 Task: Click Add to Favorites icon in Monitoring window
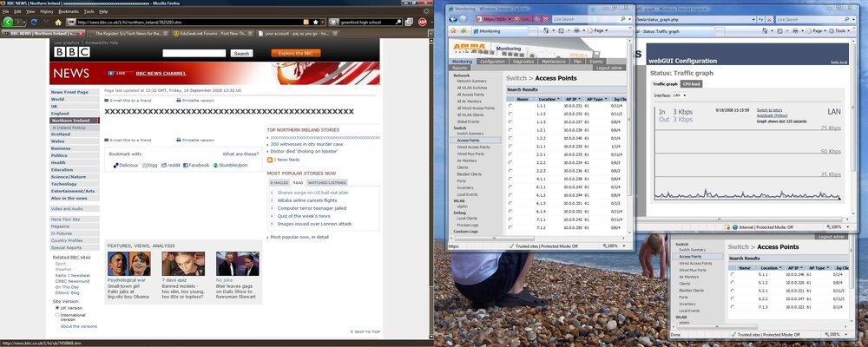click(x=463, y=31)
